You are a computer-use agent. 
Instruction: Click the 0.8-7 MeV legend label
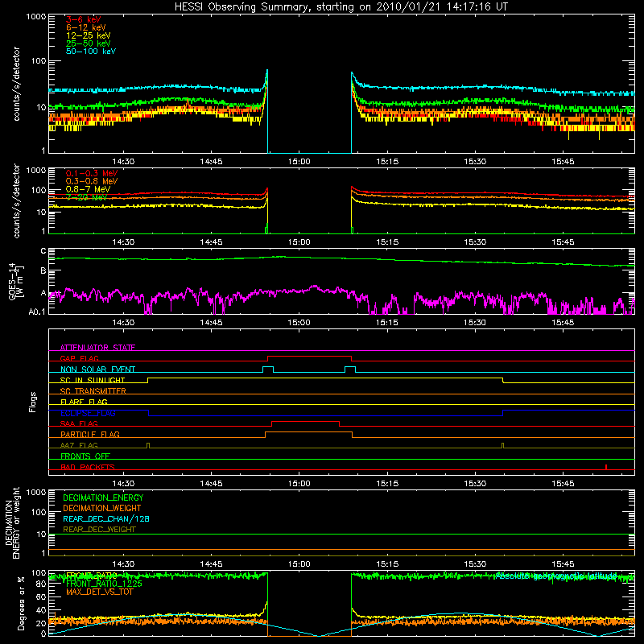(x=88, y=189)
